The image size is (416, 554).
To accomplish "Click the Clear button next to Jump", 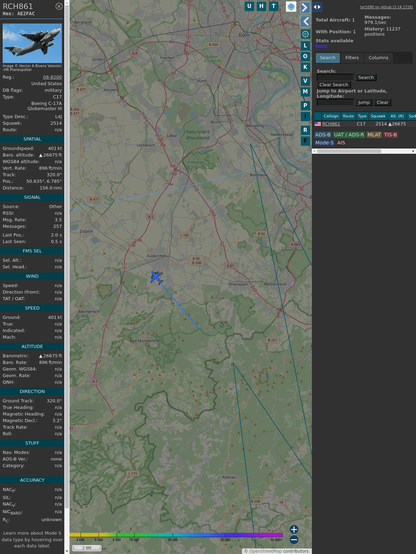I will click(382, 102).
